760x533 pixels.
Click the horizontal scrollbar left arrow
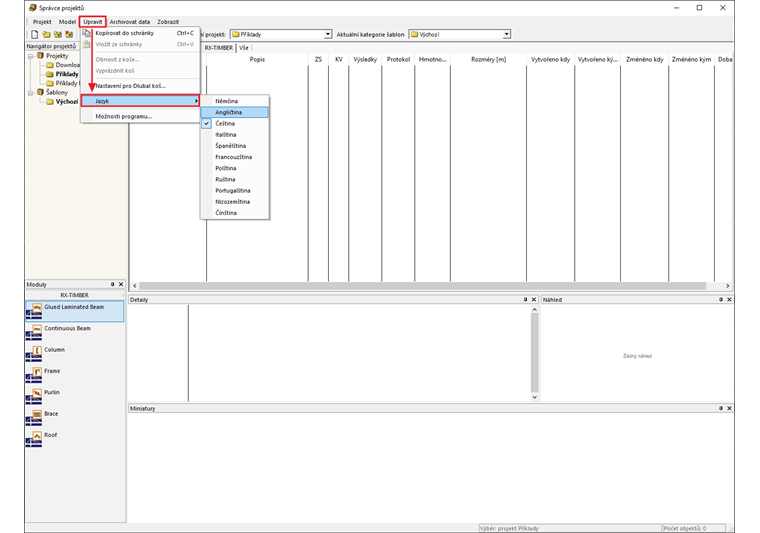coord(135,286)
